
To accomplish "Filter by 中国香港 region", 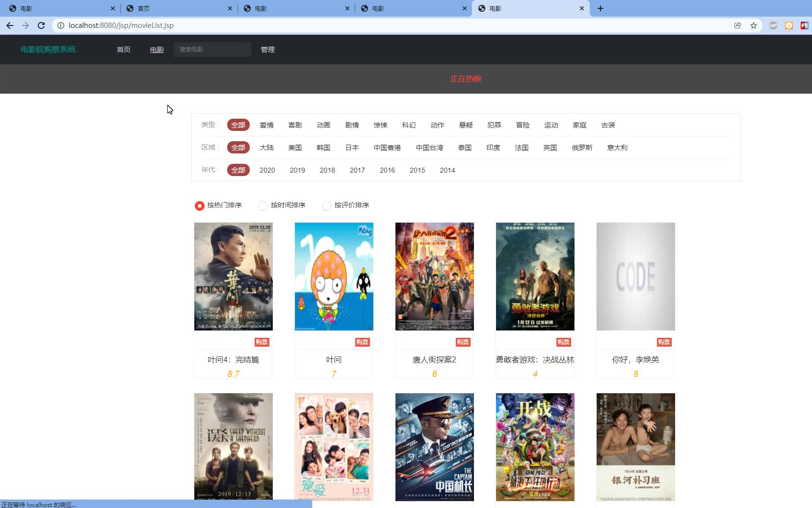I will [x=387, y=148].
